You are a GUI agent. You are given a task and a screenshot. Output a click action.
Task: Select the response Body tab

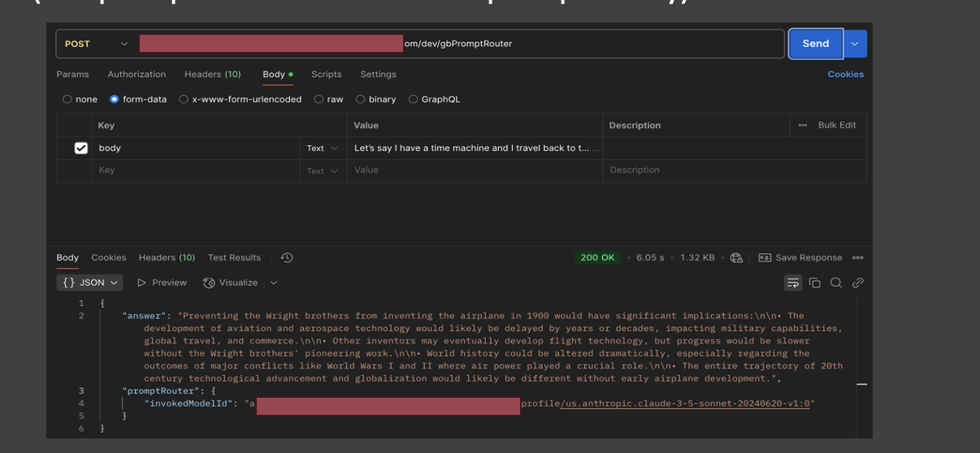[x=67, y=257]
